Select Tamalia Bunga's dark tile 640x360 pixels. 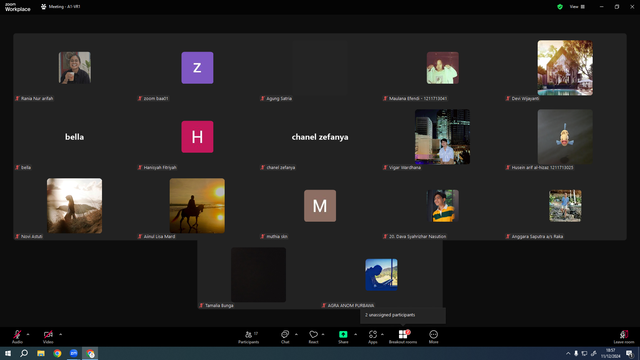pyautogui.click(x=258, y=275)
